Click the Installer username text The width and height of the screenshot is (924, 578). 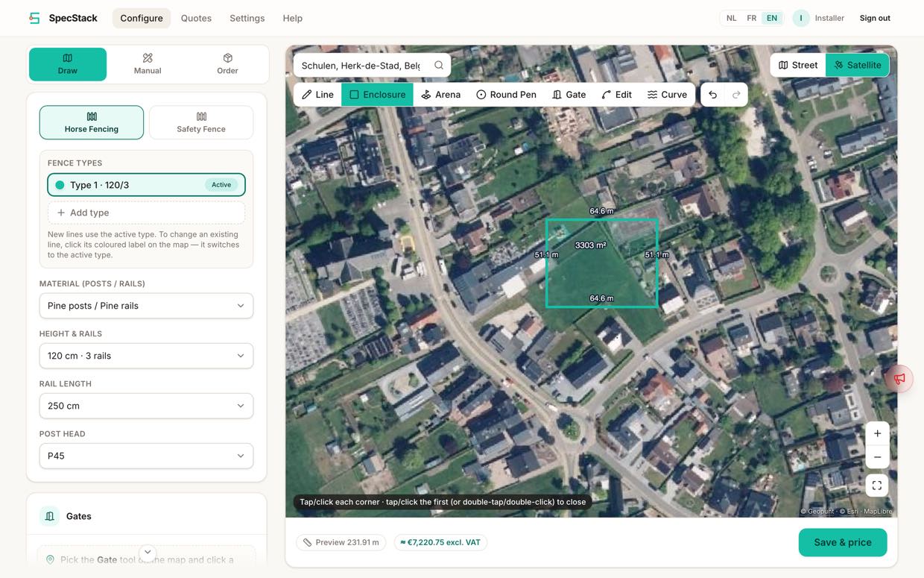(x=829, y=18)
